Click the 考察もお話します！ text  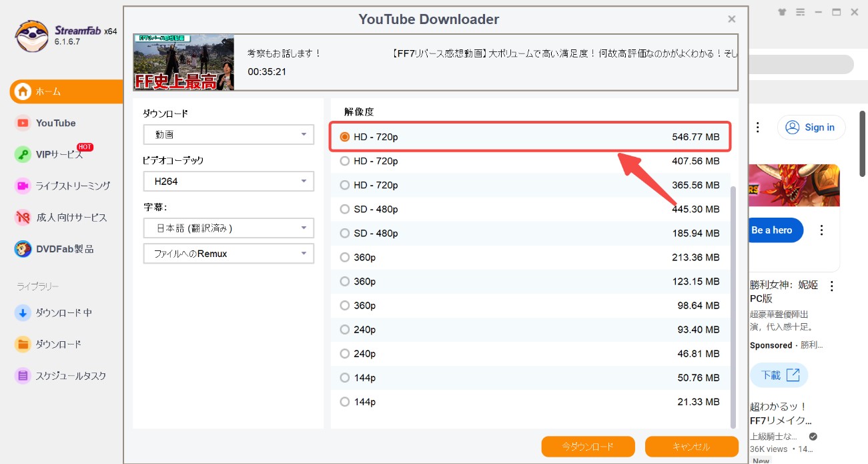(285, 53)
